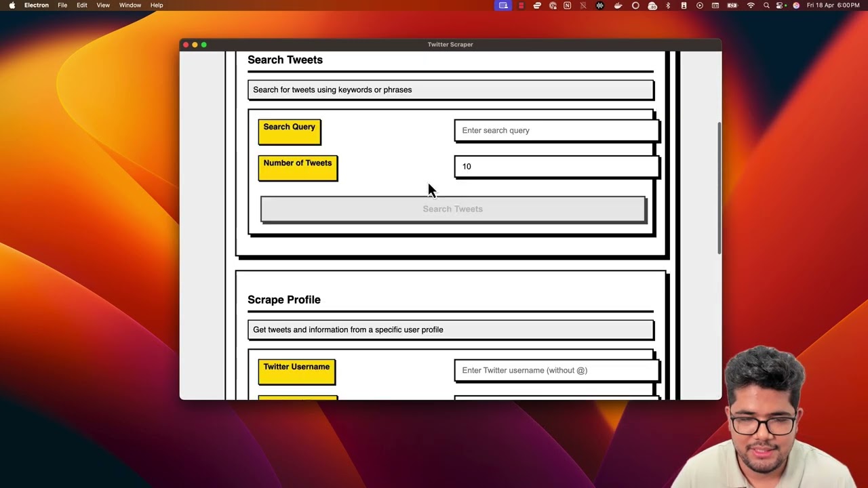Open the battery status icon
Screen dimensions: 868x488
[x=732, y=5]
